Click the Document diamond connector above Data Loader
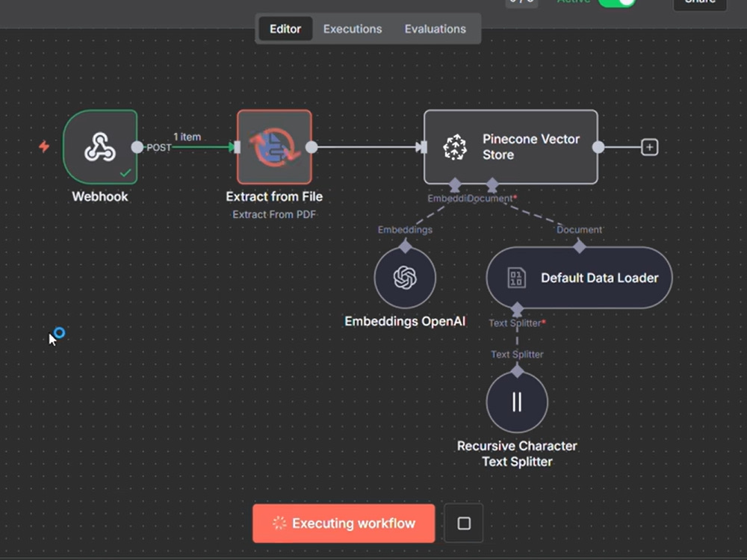Screen dimensions: 747x560 [x=580, y=246]
